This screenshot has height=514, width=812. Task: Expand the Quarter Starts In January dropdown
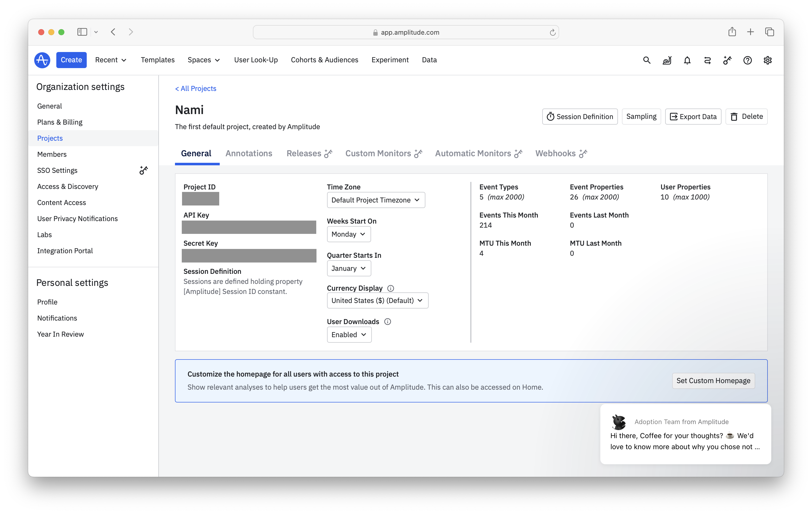349,269
